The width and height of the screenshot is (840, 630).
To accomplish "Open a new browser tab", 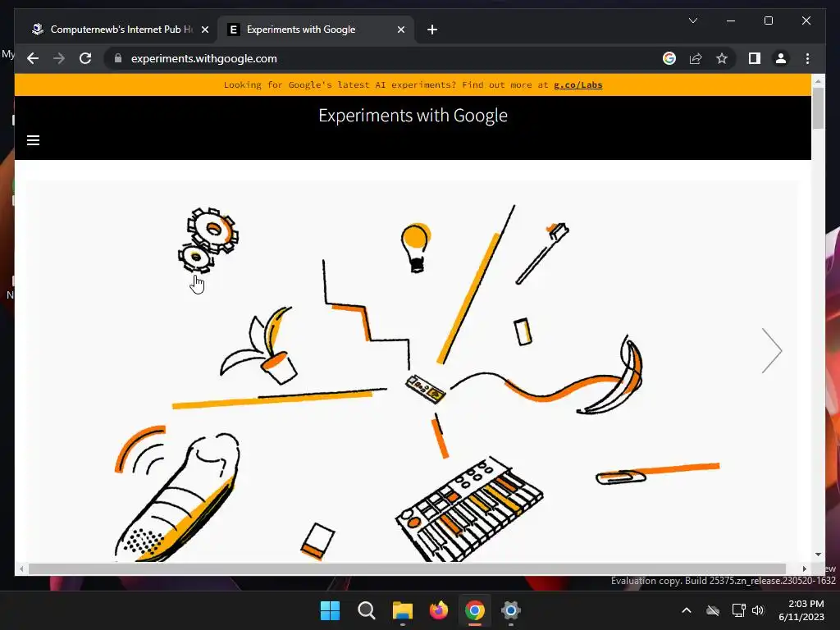I will 432,30.
